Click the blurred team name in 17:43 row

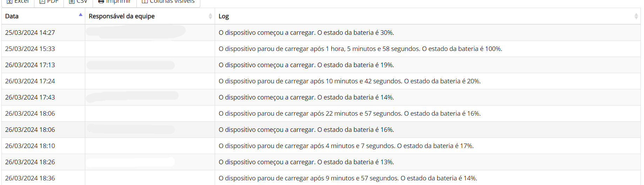coord(132,97)
